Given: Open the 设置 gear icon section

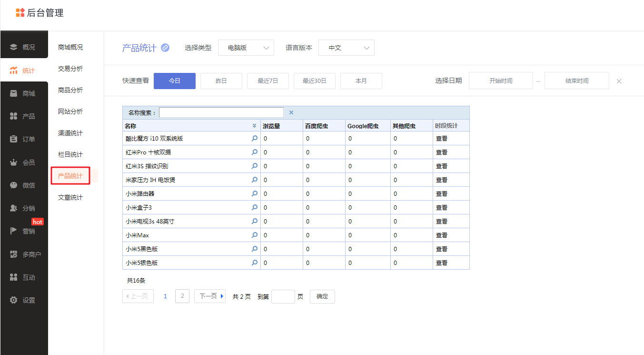Looking at the screenshot, I should [14, 300].
